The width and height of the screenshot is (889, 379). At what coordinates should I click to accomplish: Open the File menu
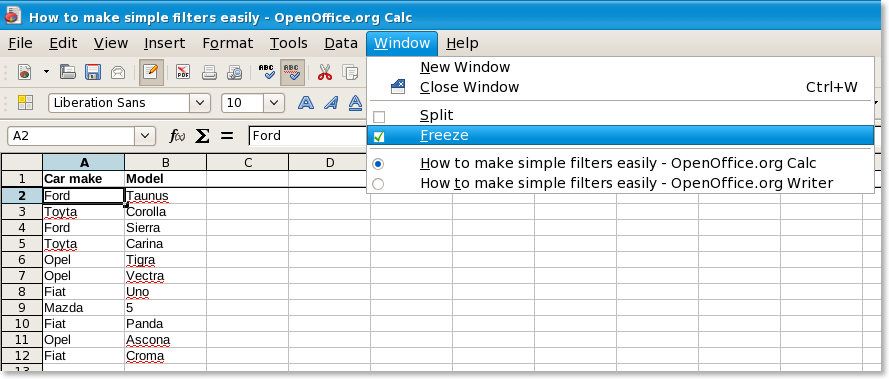[x=20, y=43]
